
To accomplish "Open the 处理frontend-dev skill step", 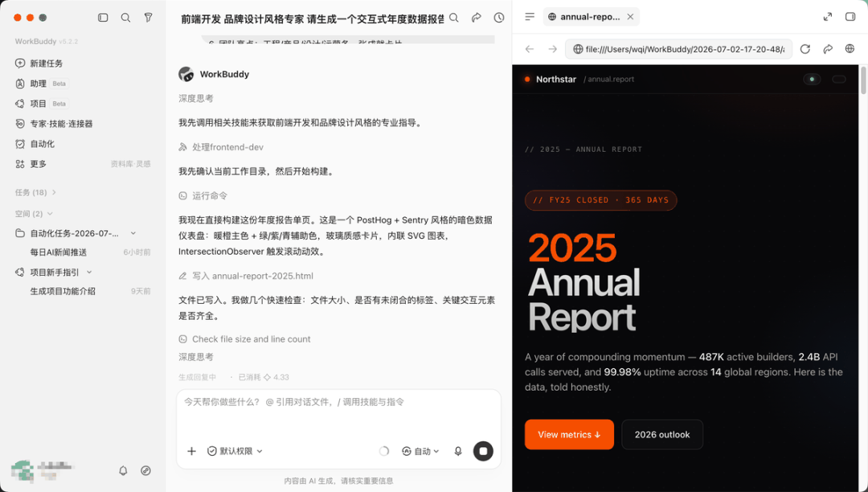I will pyautogui.click(x=221, y=147).
